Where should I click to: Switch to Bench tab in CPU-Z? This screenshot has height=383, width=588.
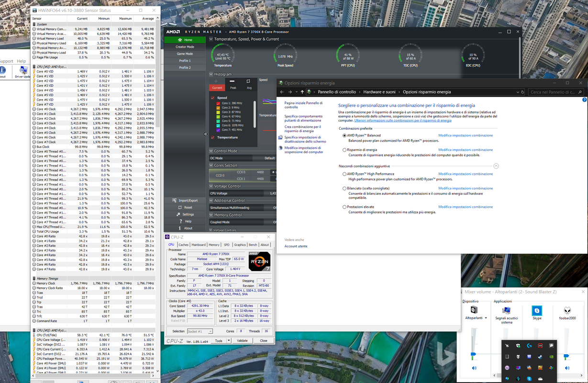[253, 245]
